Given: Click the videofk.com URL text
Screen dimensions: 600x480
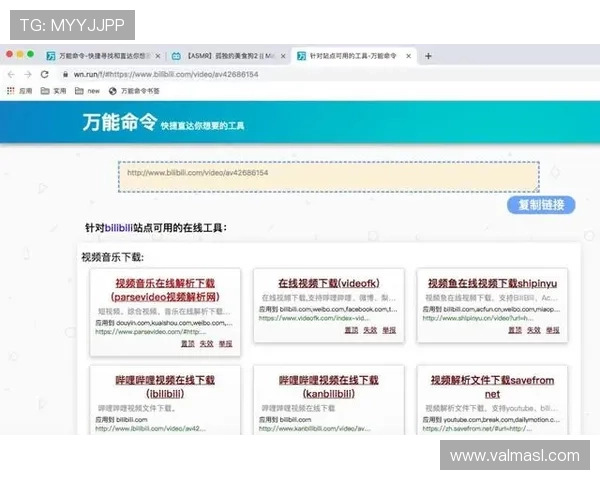Looking at the screenshot, I should click(x=314, y=318).
